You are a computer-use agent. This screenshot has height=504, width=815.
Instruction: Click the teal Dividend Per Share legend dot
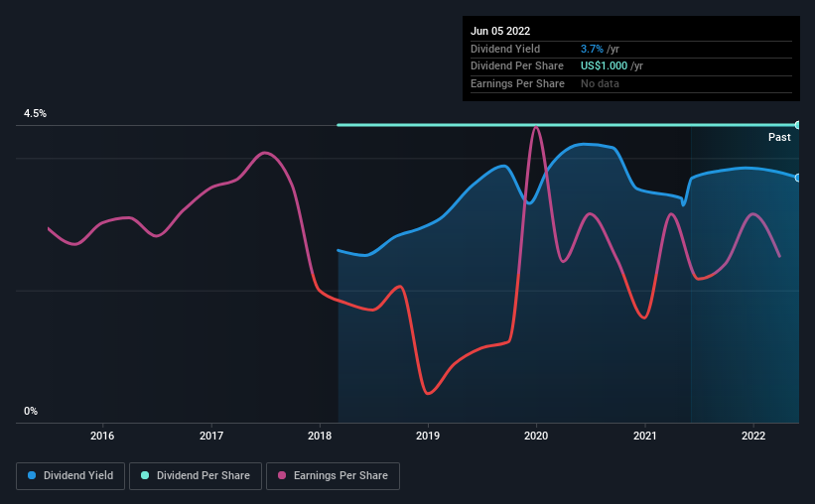pos(145,475)
